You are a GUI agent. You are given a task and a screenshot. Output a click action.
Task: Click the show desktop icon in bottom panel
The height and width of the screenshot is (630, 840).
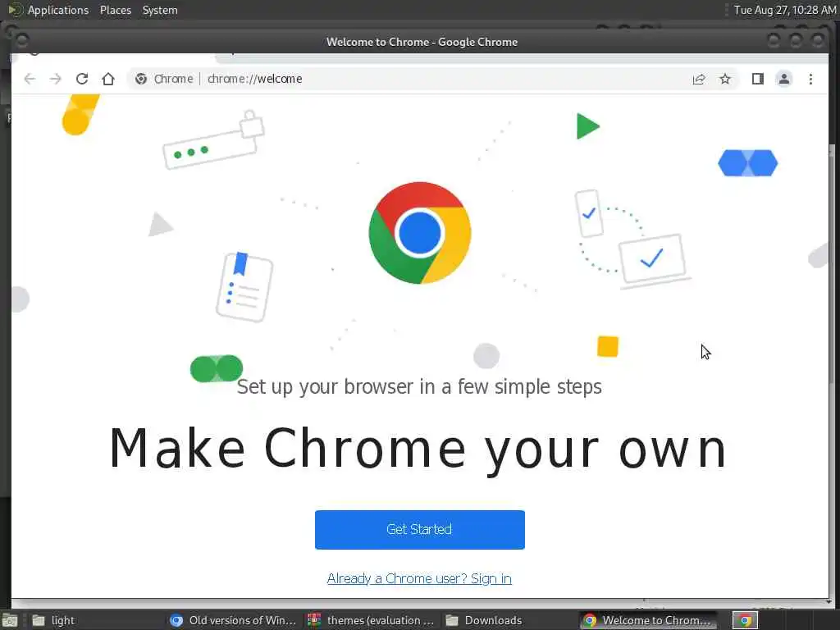click(x=10, y=621)
